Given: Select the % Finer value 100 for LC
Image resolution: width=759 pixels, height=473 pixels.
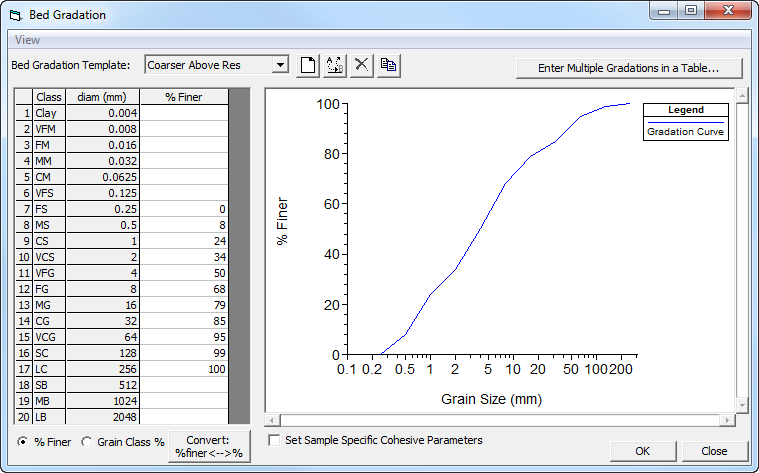Looking at the screenshot, I should (x=184, y=368).
